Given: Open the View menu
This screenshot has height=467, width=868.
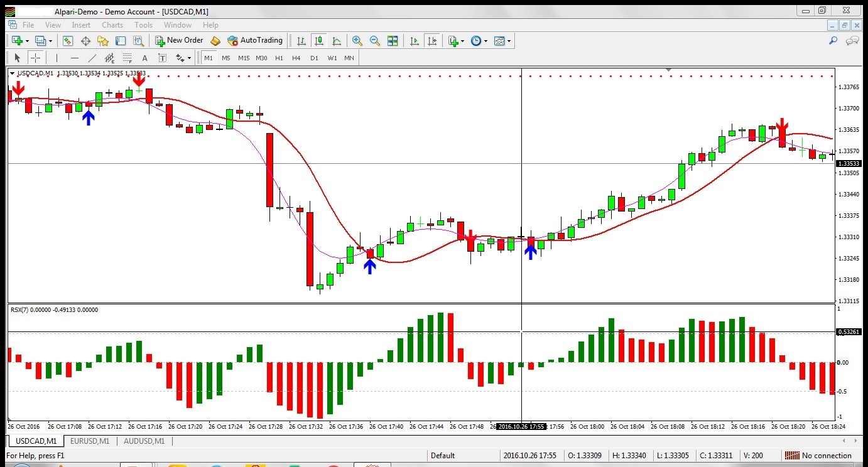Looking at the screenshot, I should (x=53, y=25).
